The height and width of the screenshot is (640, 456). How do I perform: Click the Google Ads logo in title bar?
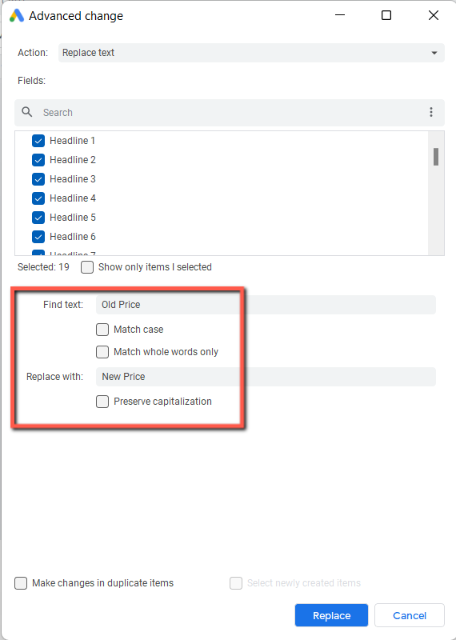point(17,16)
